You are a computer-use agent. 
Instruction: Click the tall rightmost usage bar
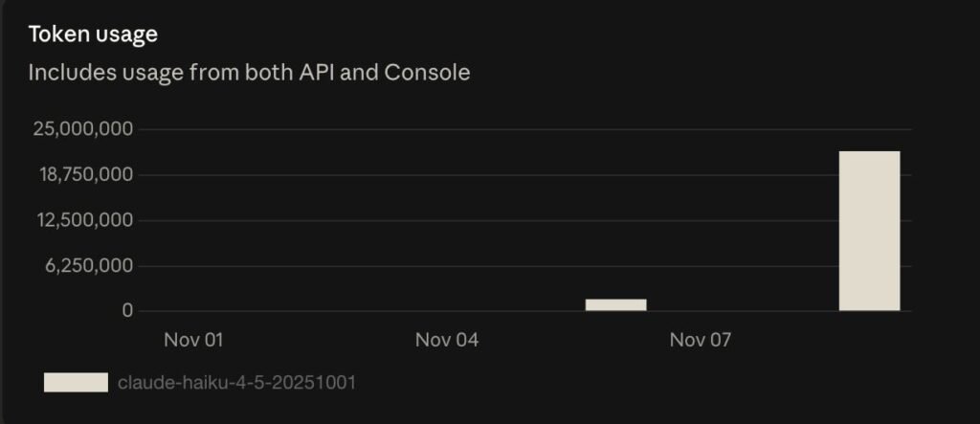point(869,231)
